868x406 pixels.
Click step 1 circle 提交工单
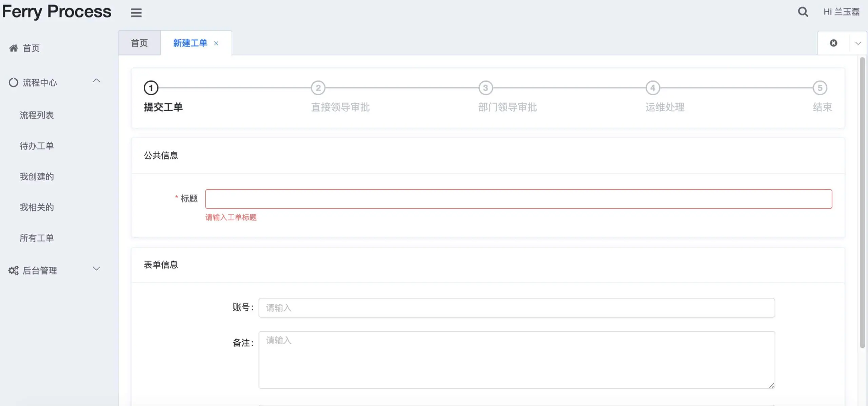(151, 88)
